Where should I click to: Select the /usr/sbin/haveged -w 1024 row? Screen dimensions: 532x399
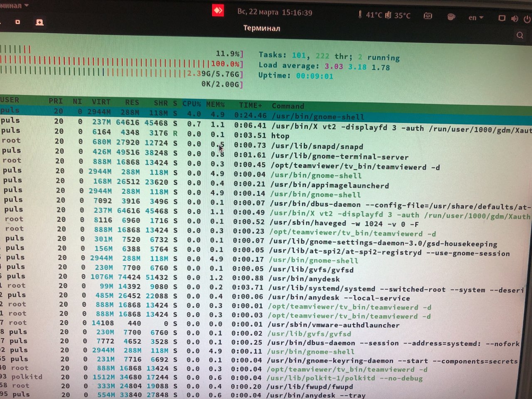pyautogui.click(x=266, y=221)
